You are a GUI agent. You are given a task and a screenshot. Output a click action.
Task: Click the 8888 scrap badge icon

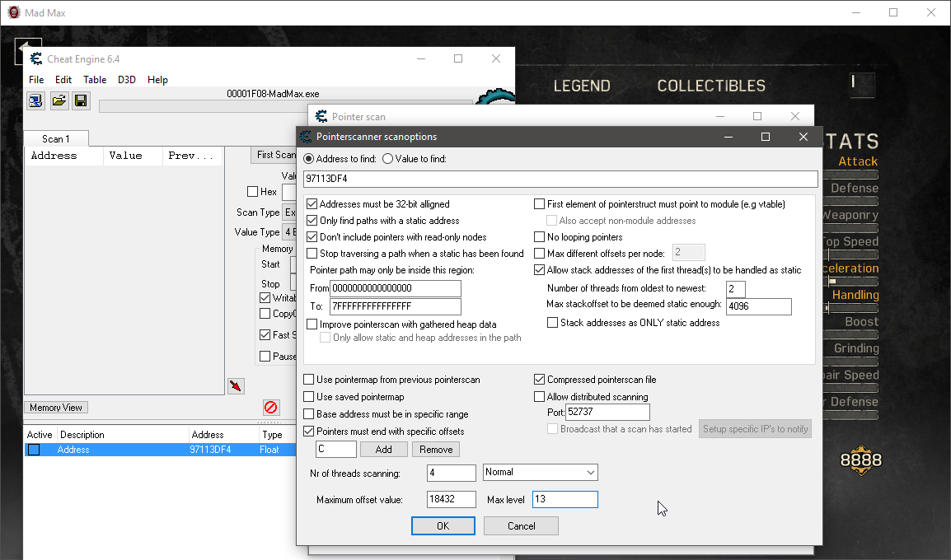[x=860, y=461]
